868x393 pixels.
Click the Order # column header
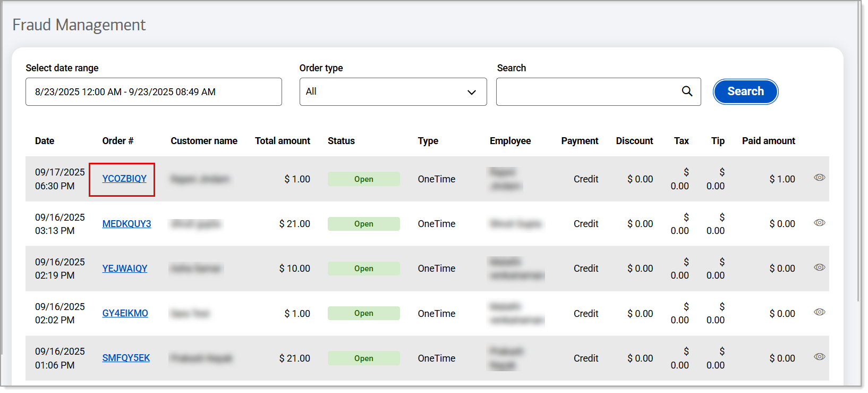click(x=118, y=141)
